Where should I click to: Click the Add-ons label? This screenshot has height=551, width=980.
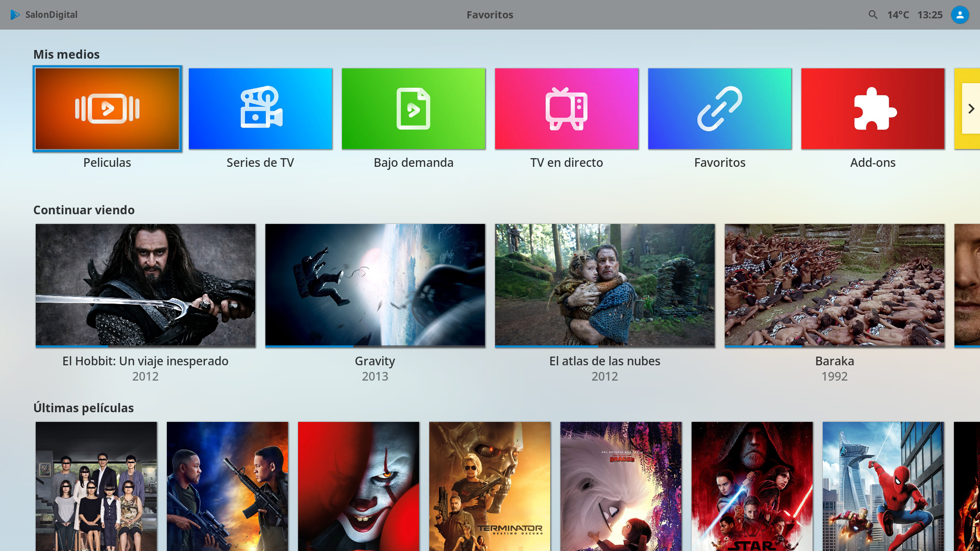point(873,163)
